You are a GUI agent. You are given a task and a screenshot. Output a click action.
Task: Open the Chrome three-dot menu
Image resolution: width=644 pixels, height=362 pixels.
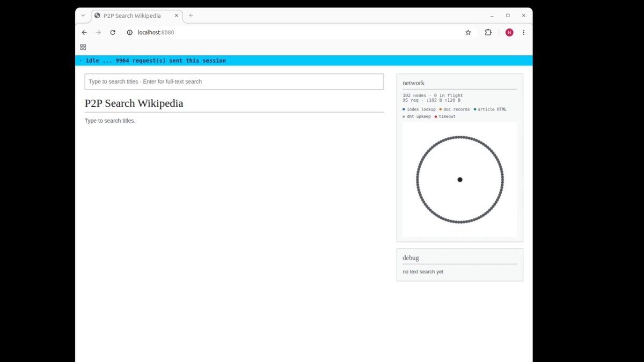click(524, 32)
